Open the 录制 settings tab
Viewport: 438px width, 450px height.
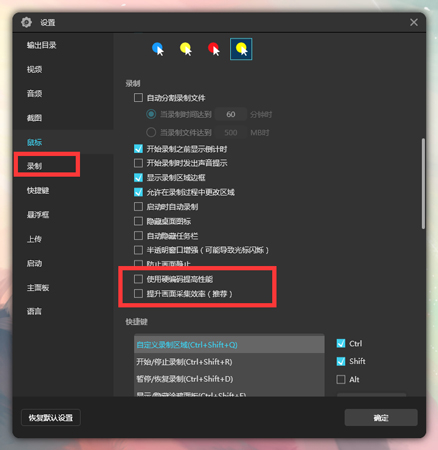(x=47, y=166)
